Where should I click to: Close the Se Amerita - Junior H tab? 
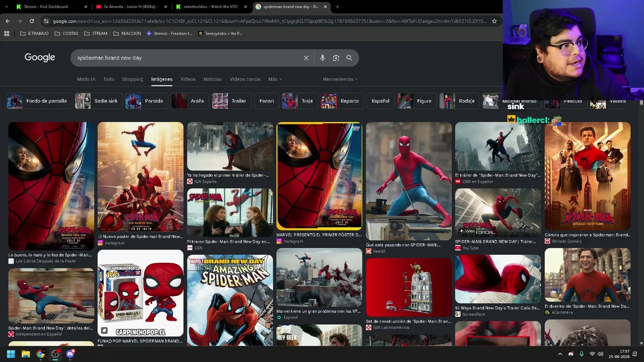pos(165,7)
